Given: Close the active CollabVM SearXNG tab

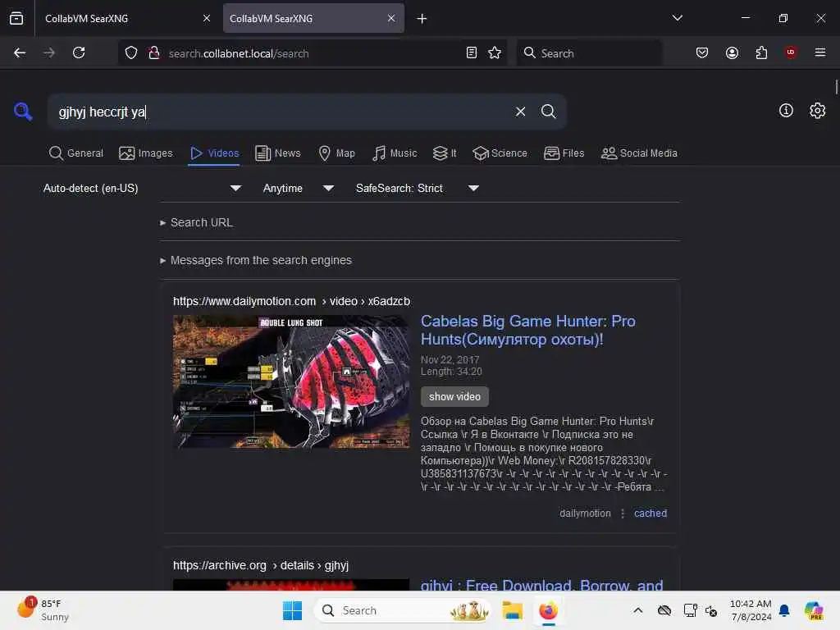Looking at the screenshot, I should click(391, 18).
